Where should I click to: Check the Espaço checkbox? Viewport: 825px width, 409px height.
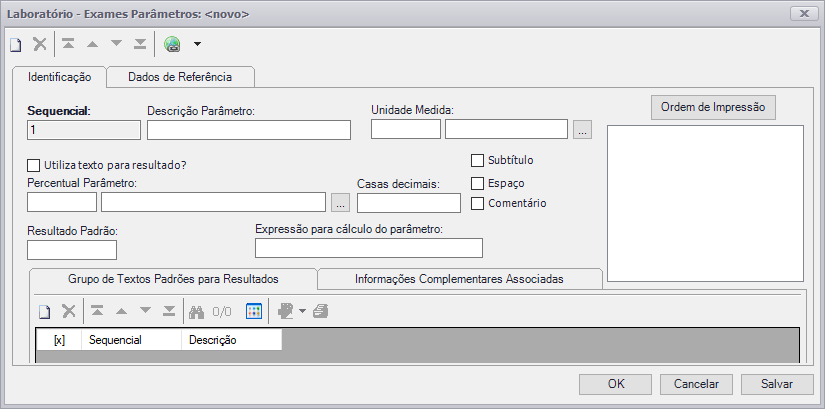coord(477,184)
